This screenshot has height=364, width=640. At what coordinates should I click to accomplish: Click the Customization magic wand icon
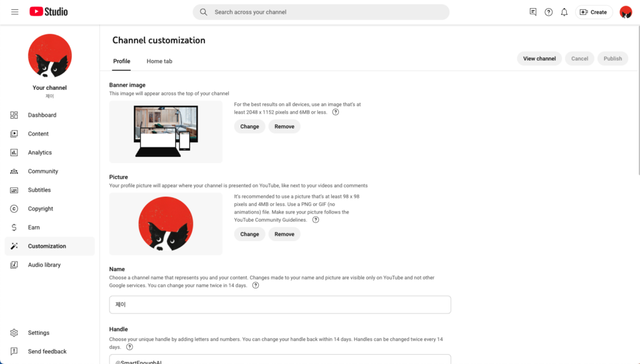point(14,246)
